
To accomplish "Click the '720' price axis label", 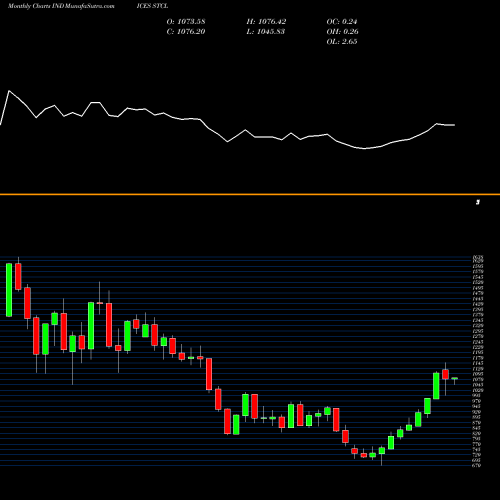I will [x=477, y=455].
